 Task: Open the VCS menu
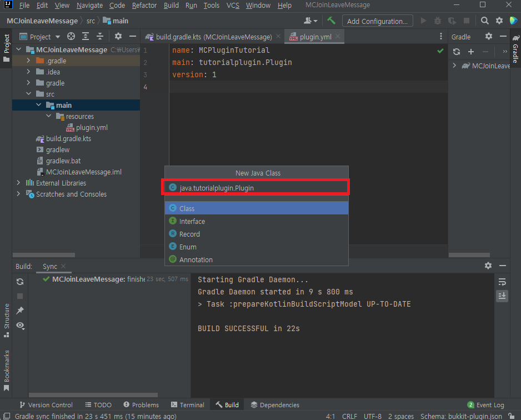(x=233, y=6)
